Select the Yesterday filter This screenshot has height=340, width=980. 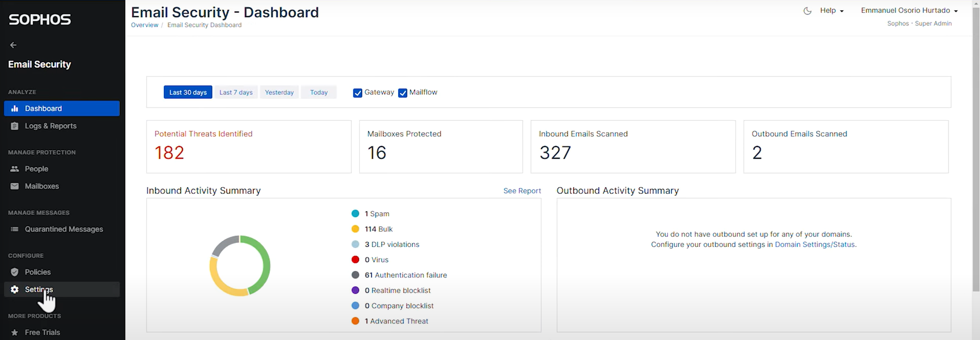click(279, 92)
